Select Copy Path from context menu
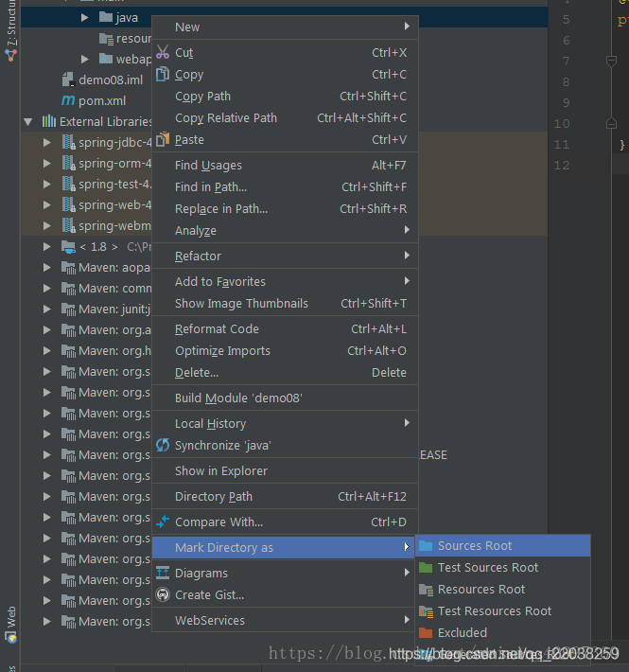Viewport: 629px width, 672px height. pyautogui.click(x=285, y=96)
